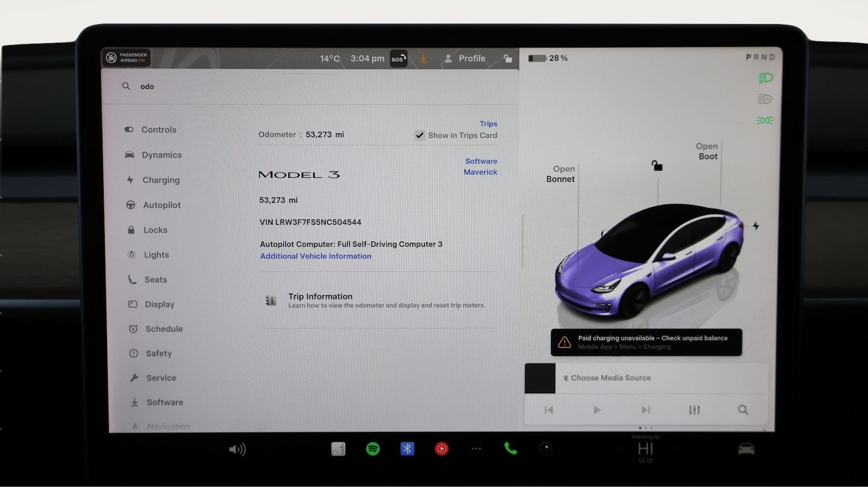Switch to the Autopilot settings section

click(x=163, y=205)
